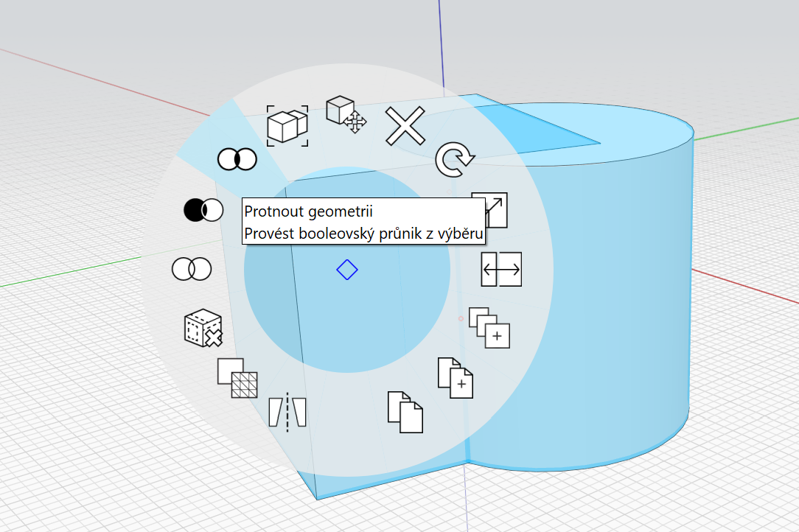Click the square with mesh grid icon
Image resolution: width=799 pixels, height=532 pixels.
pos(237,378)
